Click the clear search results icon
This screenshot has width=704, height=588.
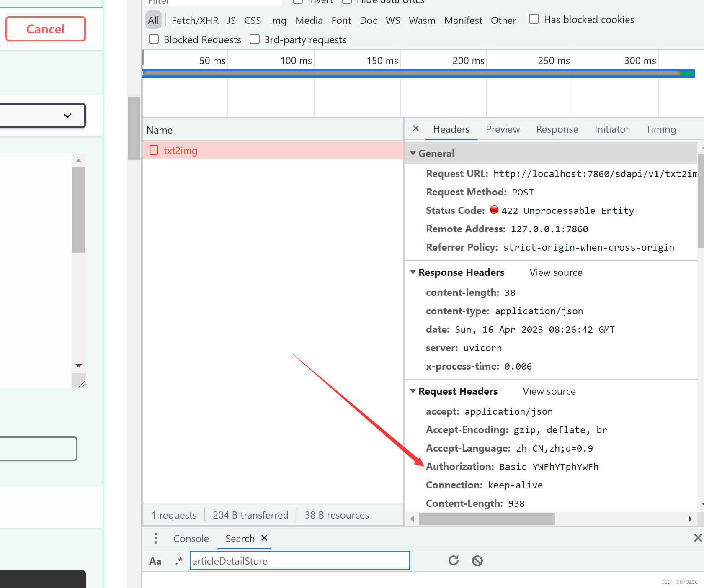pyautogui.click(x=477, y=561)
